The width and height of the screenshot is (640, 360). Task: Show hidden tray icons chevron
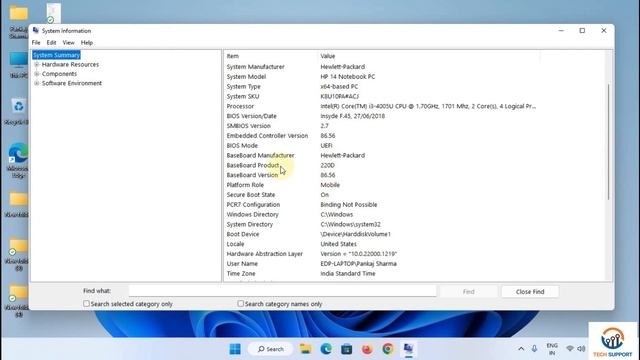click(521, 349)
